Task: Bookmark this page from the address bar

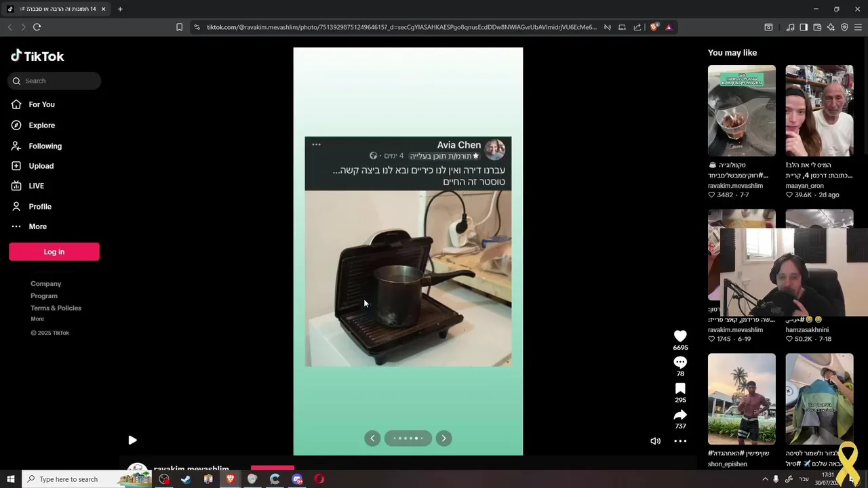Action: click(x=179, y=27)
